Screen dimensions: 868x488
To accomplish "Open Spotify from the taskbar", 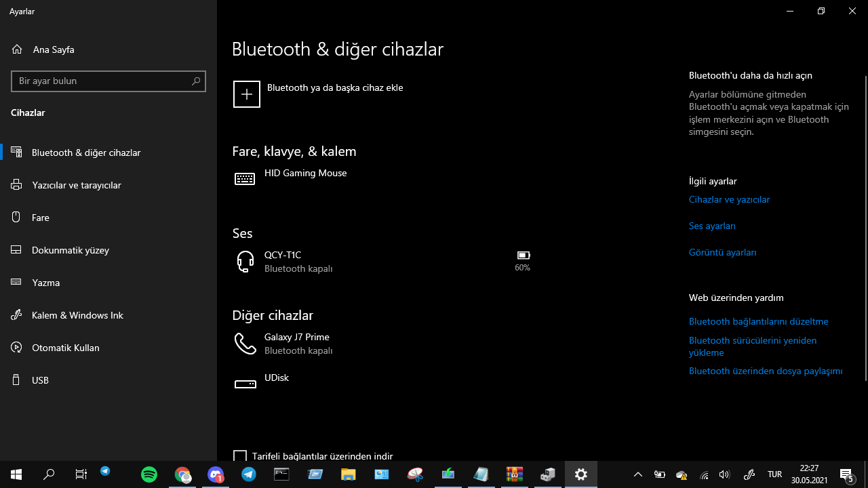I will tap(149, 474).
